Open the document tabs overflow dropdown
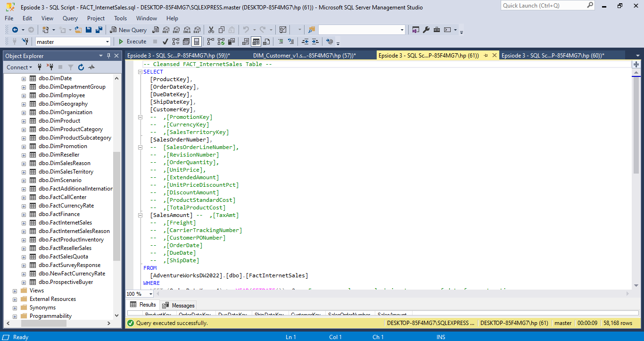Image resolution: width=644 pixels, height=341 pixels. [x=638, y=56]
